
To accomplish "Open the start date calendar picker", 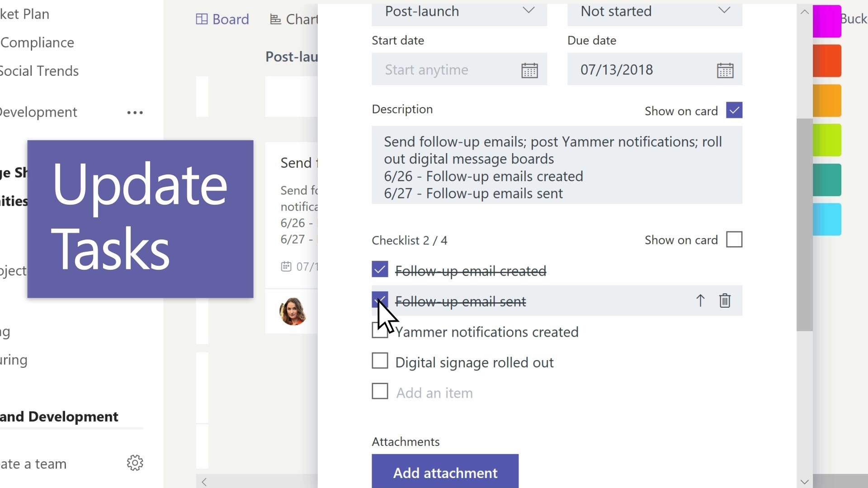I will 530,70.
